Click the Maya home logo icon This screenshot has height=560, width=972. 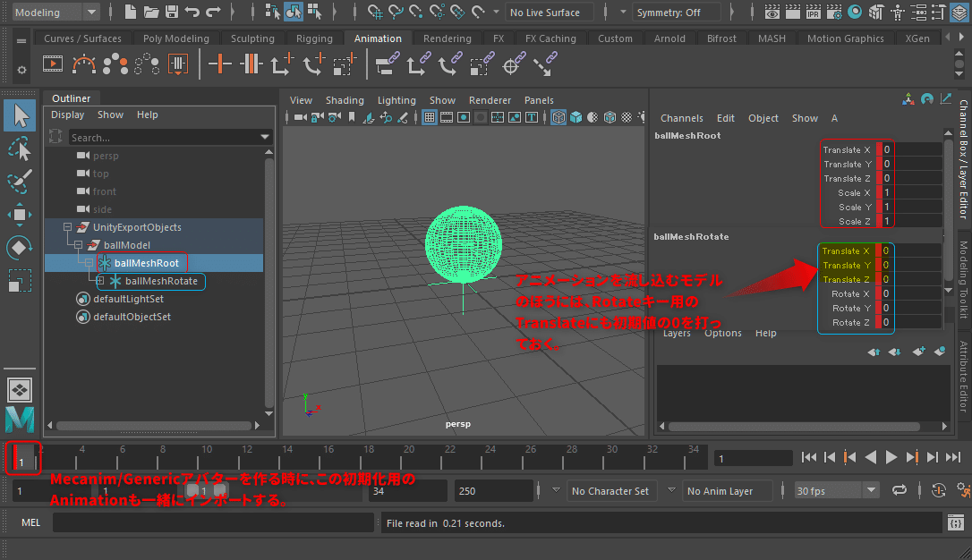point(19,420)
